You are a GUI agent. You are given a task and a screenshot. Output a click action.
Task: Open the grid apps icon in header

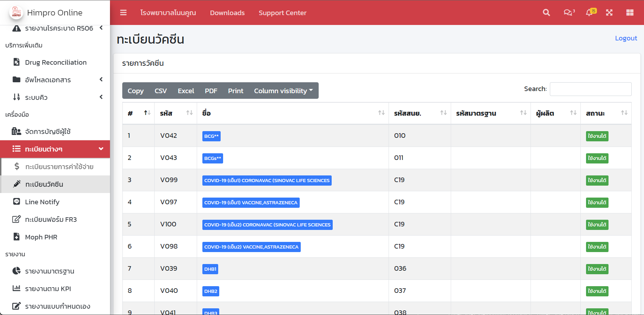pyautogui.click(x=630, y=13)
